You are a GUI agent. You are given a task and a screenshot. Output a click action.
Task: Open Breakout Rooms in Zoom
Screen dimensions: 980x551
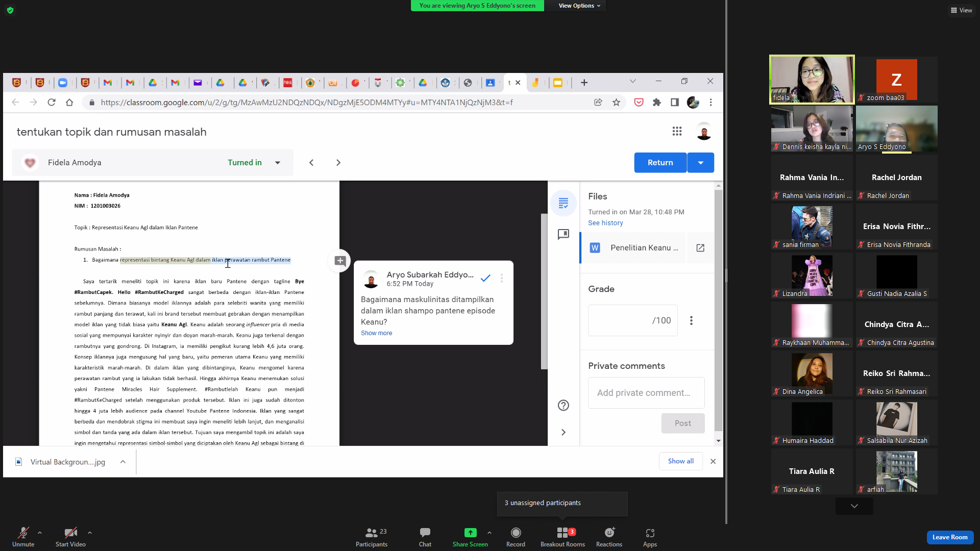tap(563, 537)
